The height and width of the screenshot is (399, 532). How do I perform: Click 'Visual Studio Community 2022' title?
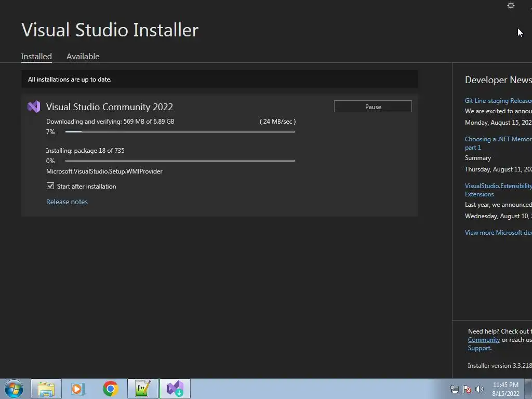[110, 107]
